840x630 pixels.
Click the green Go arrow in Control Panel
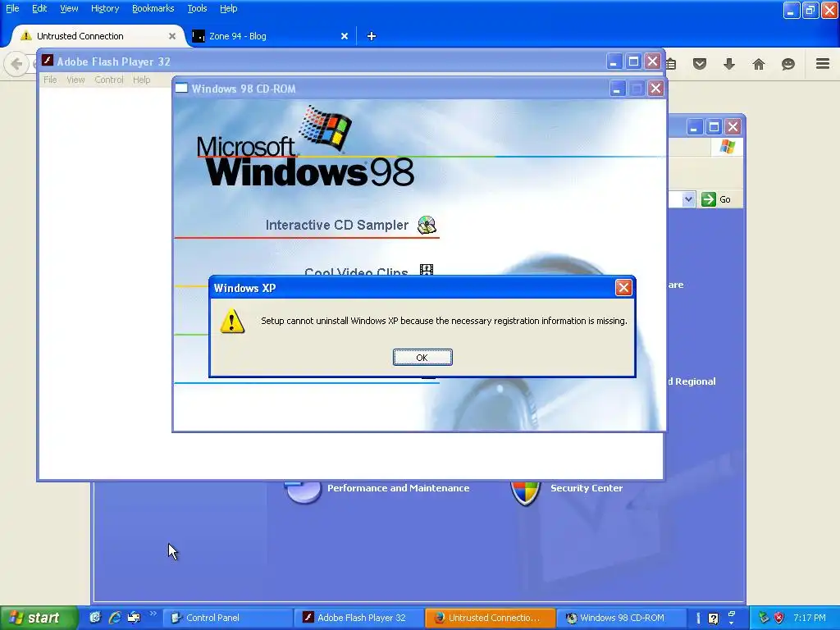point(708,199)
